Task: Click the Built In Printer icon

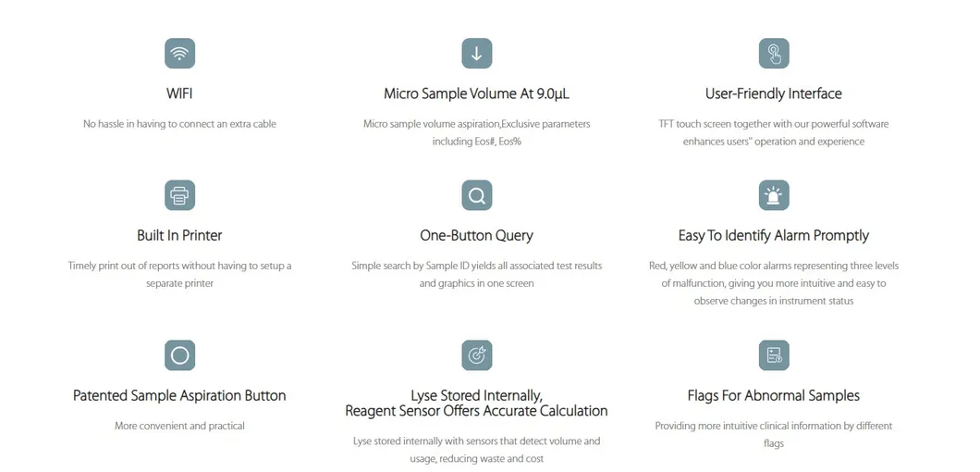Action: coord(179,195)
